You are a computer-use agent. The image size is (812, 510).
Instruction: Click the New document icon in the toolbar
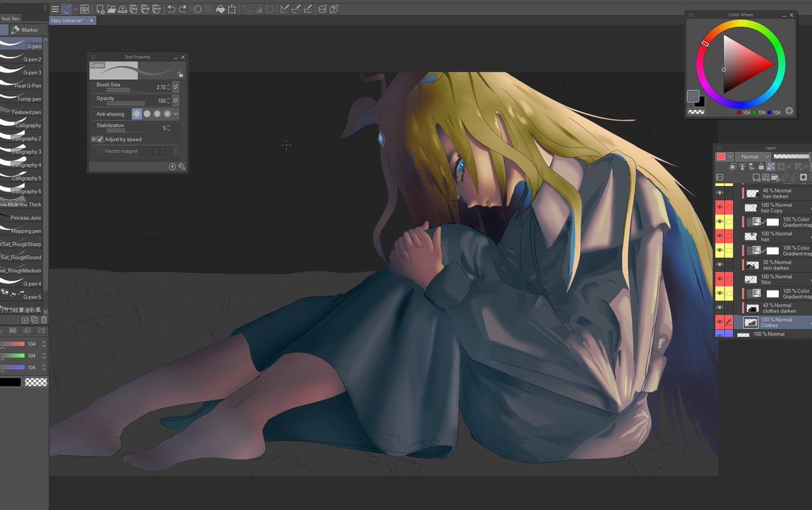(100, 9)
